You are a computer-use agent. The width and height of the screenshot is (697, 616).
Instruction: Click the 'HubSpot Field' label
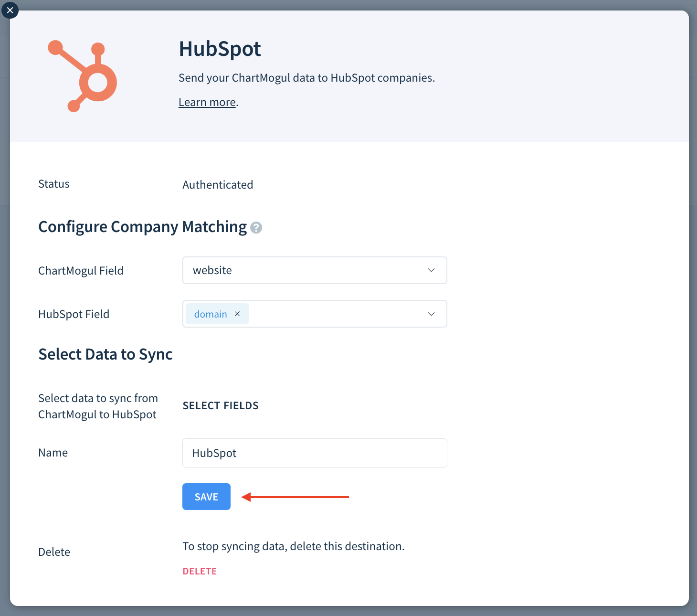(74, 314)
